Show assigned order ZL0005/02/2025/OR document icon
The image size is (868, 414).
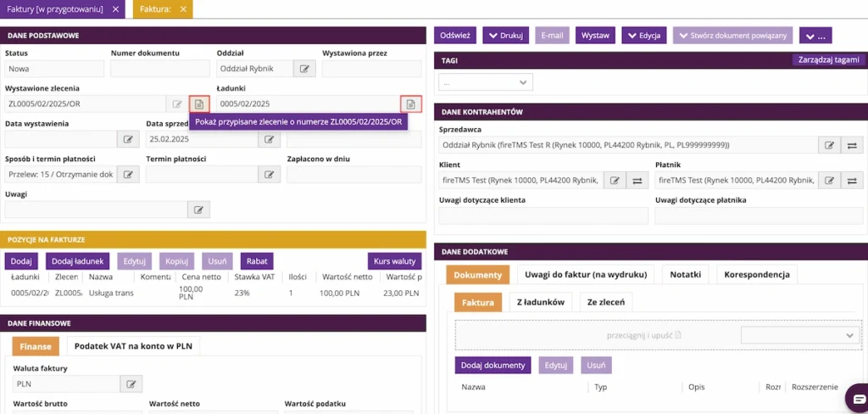199,103
